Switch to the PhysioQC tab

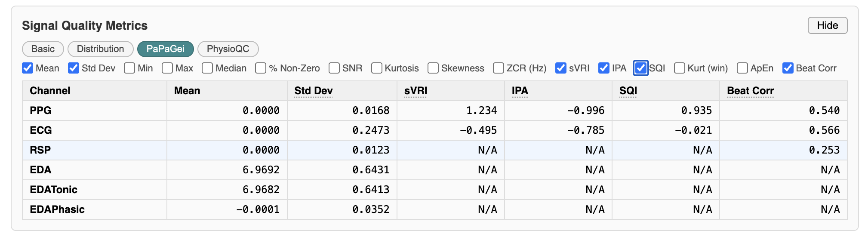pyautogui.click(x=228, y=49)
